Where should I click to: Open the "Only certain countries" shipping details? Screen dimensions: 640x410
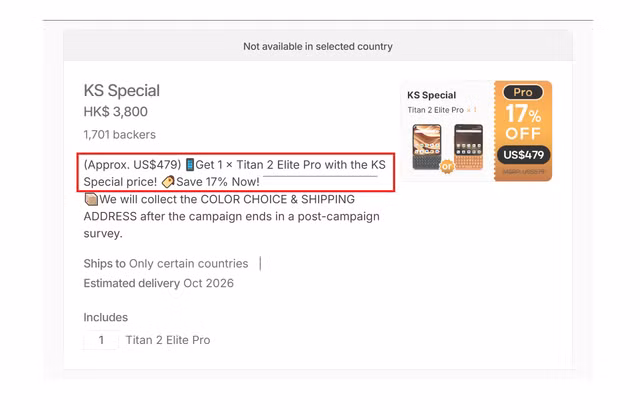point(188,264)
